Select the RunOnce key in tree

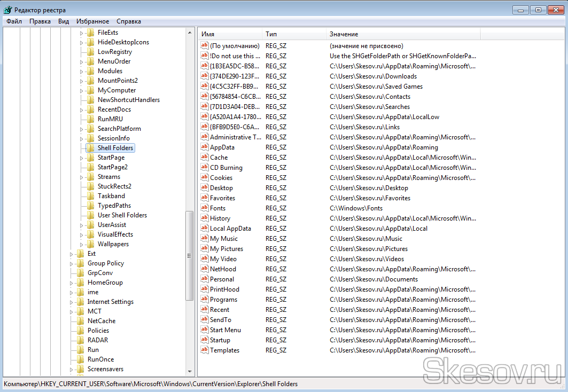100,359
